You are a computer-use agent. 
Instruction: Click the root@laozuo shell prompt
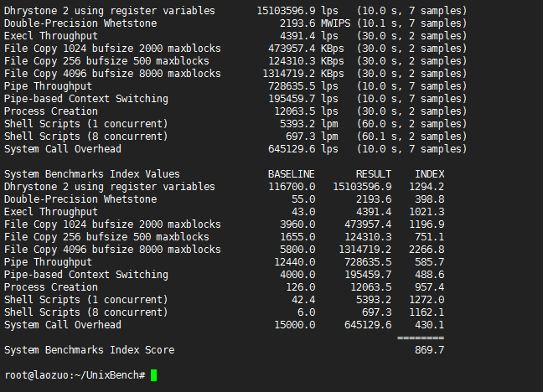coord(74,375)
